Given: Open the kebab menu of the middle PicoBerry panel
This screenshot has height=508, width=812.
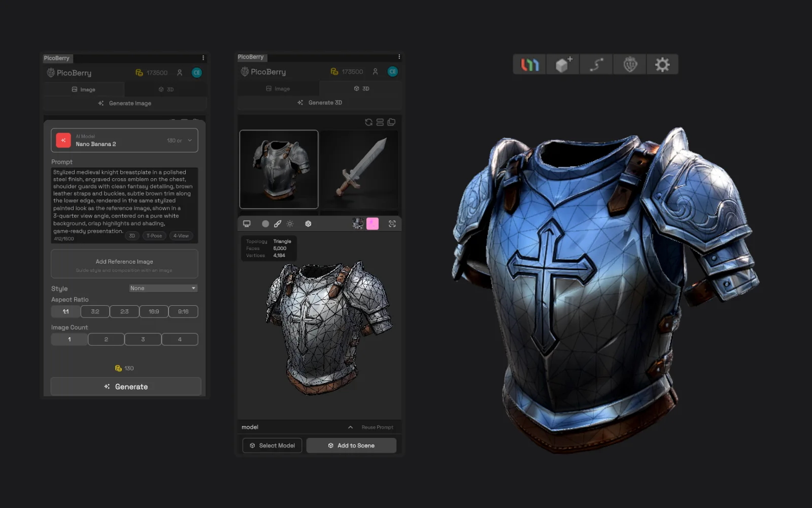Looking at the screenshot, I should [x=399, y=57].
